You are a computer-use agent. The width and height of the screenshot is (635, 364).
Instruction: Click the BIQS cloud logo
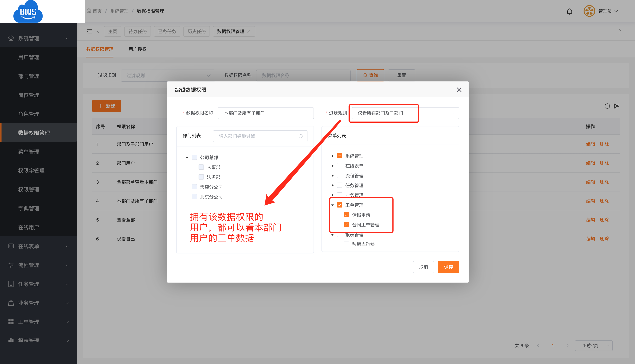point(28,12)
